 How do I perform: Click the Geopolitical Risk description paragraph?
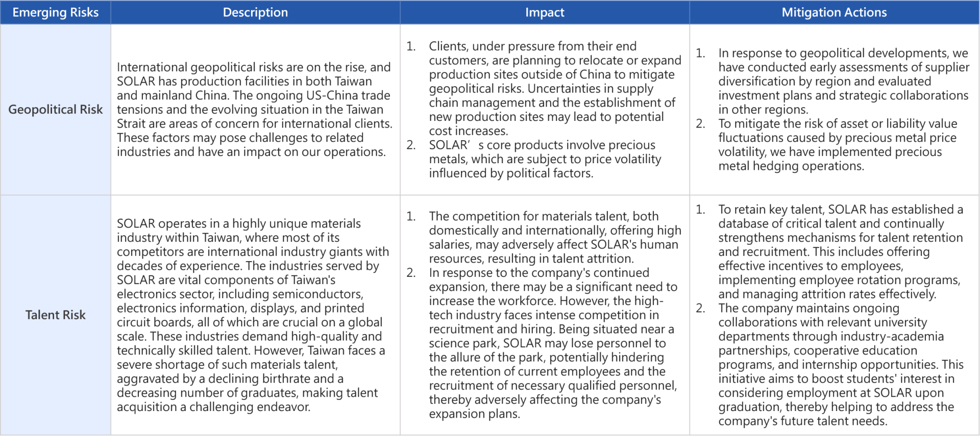pyautogui.click(x=254, y=110)
